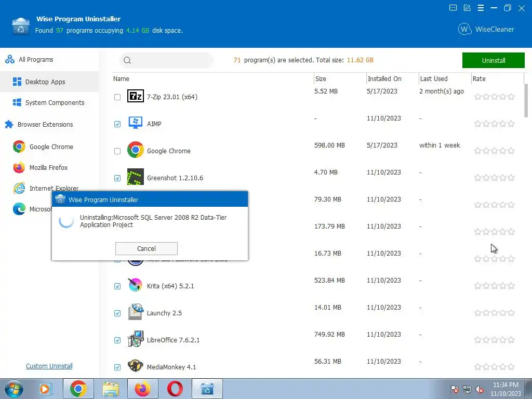The image size is (532, 399).
Task: Click the Google Chrome icon in program list
Action: point(136,150)
